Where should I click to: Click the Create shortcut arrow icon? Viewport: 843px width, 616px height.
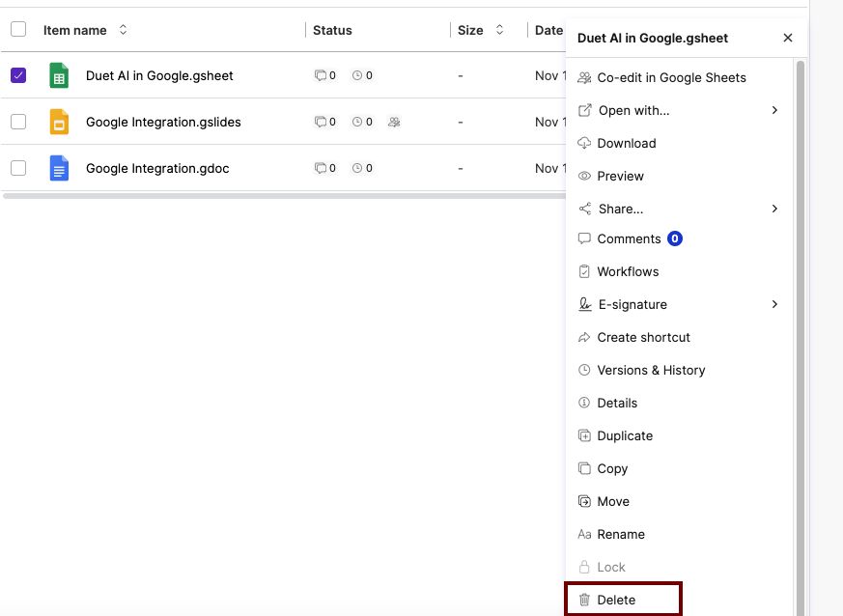click(584, 337)
